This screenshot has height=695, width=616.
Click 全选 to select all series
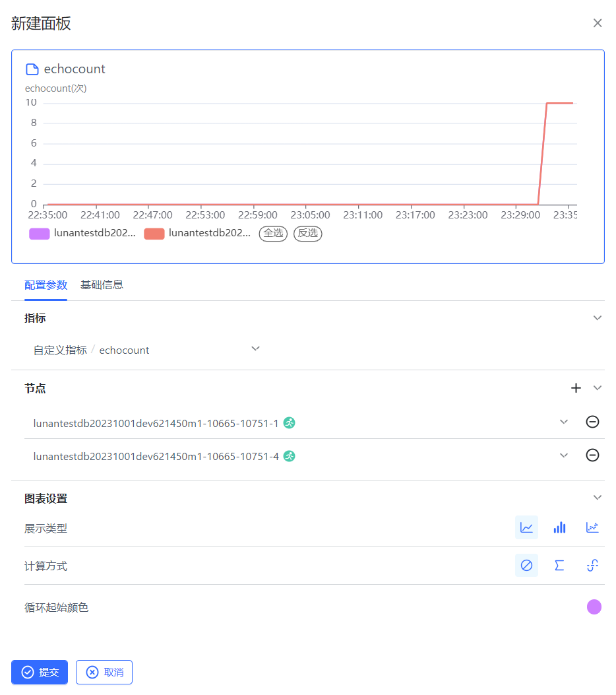273,233
